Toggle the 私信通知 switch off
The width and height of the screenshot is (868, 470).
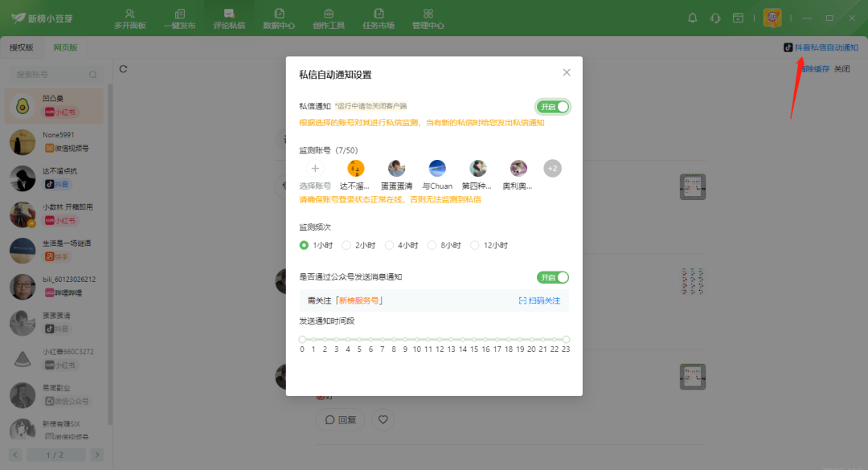(x=552, y=107)
